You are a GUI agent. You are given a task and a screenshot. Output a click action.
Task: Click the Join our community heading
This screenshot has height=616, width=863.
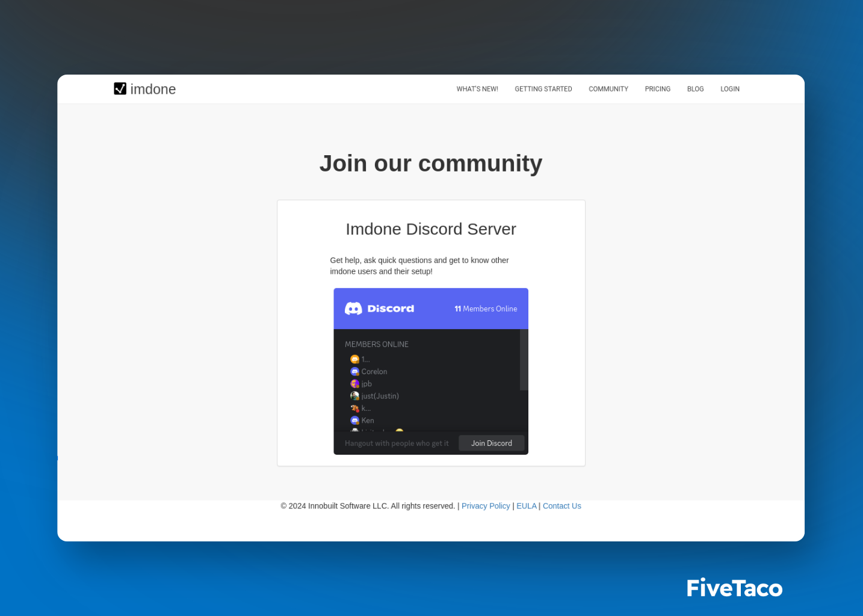[431, 163]
